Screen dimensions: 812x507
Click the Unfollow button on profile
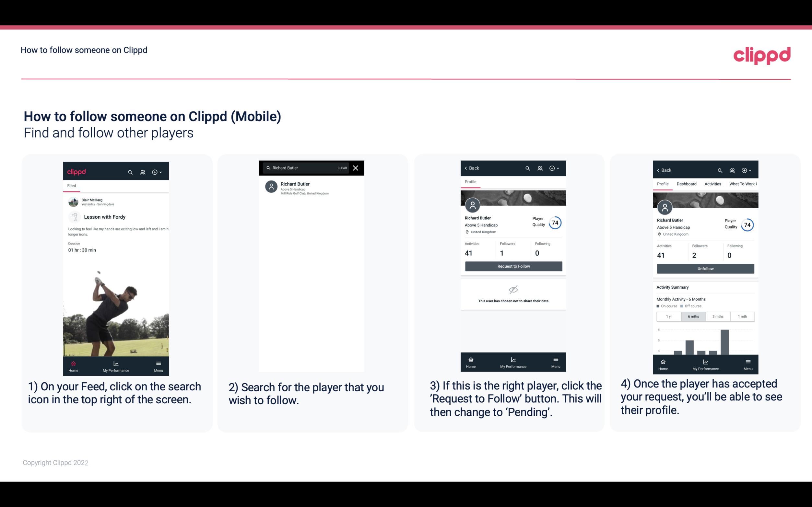click(705, 269)
